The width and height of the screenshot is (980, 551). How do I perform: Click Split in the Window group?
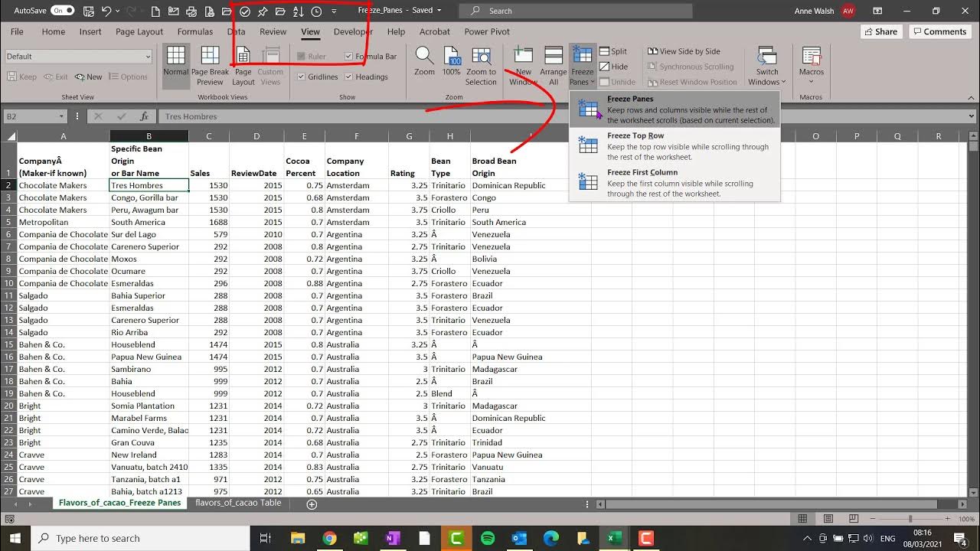pyautogui.click(x=613, y=51)
